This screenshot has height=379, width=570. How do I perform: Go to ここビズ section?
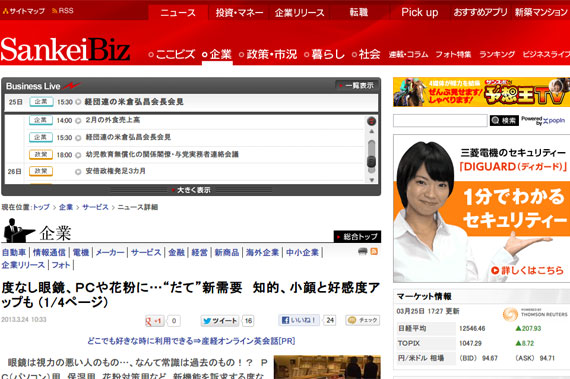172,55
